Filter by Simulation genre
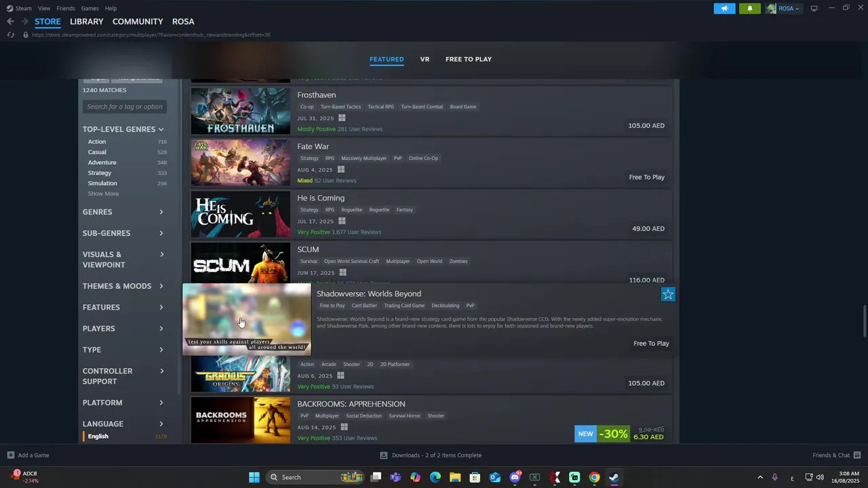Image resolution: width=868 pixels, height=488 pixels. (x=102, y=183)
